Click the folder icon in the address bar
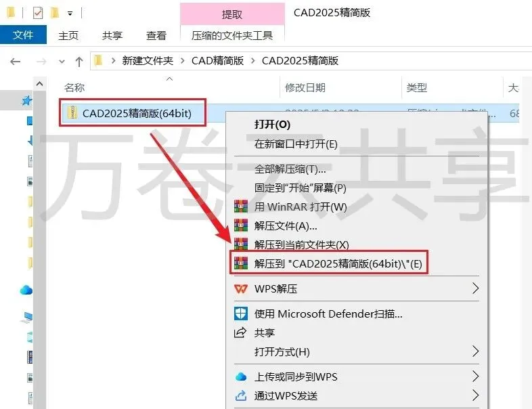Image resolution: width=532 pixels, height=409 pixels. (98, 60)
